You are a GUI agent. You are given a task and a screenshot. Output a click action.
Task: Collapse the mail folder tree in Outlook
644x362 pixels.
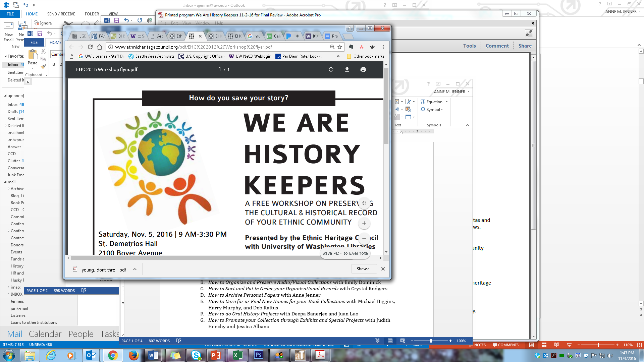[5, 182]
